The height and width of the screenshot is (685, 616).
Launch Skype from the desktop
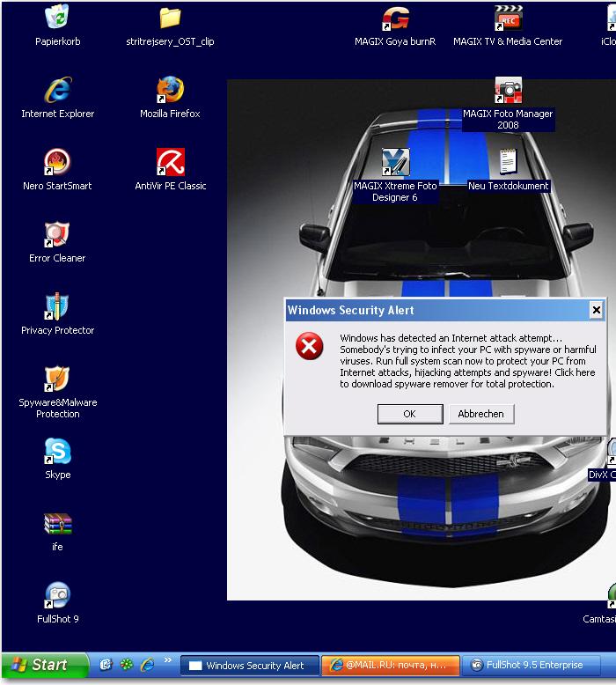click(57, 451)
